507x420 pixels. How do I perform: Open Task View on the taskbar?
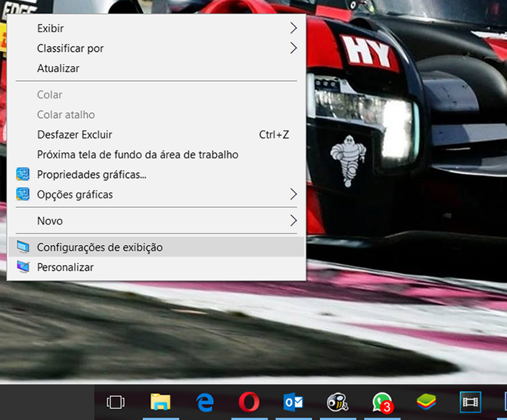(x=116, y=402)
